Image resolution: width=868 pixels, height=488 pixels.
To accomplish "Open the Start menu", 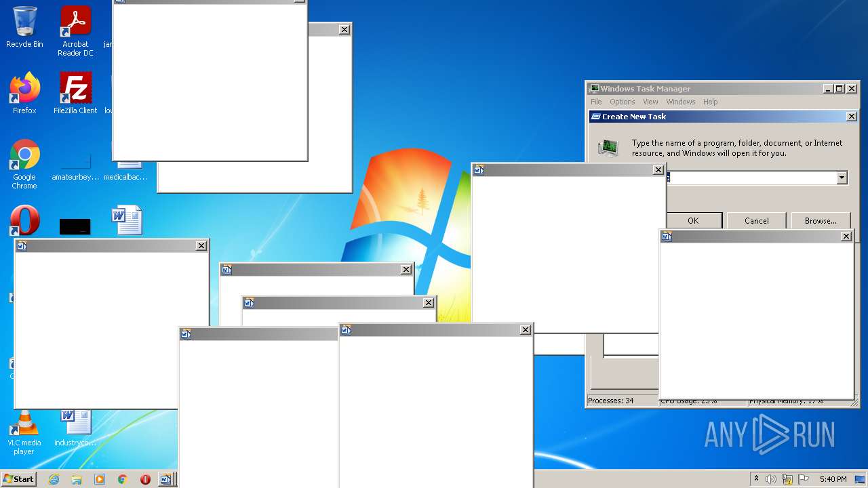I will coord(18,479).
